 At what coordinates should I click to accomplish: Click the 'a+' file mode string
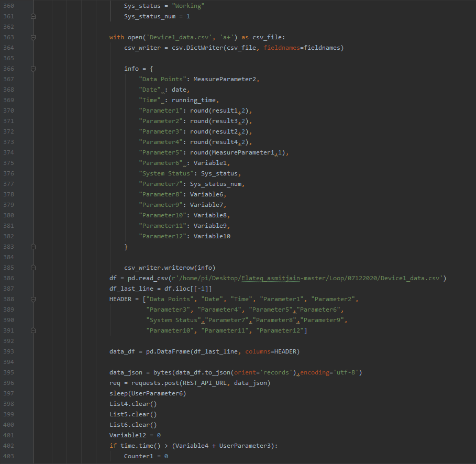227,37
